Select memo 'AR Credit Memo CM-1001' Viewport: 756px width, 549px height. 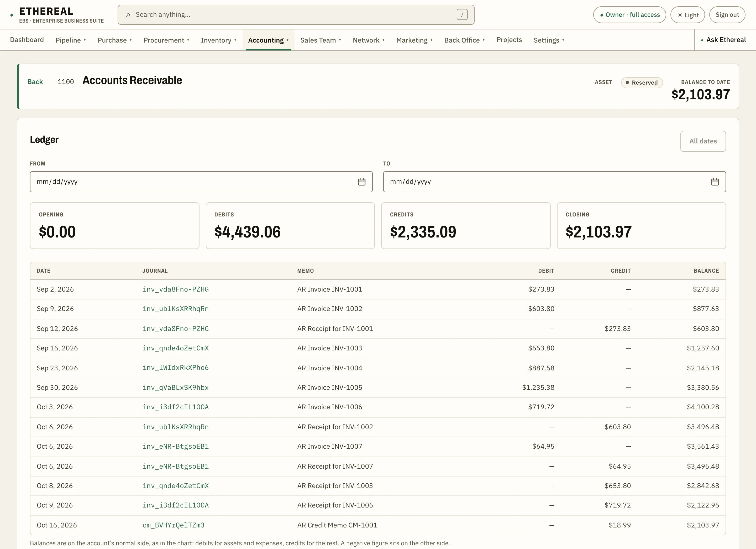(337, 525)
